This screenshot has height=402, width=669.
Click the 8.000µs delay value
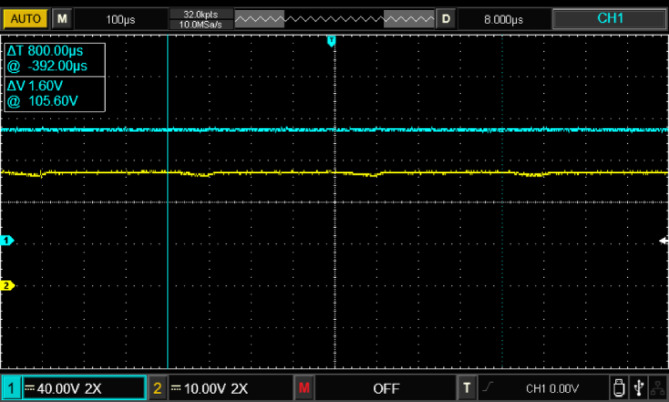click(x=503, y=20)
